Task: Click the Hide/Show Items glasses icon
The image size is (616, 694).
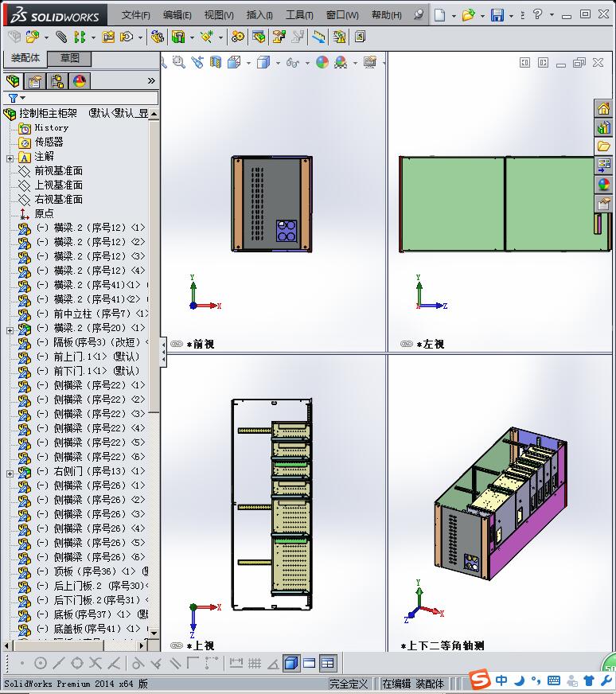Action: (x=293, y=62)
